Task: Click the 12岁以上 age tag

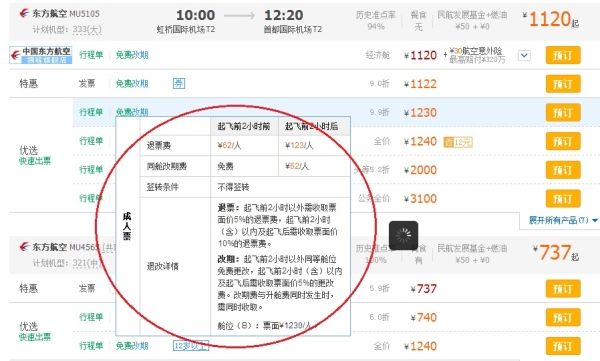Action: pos(191,346)
